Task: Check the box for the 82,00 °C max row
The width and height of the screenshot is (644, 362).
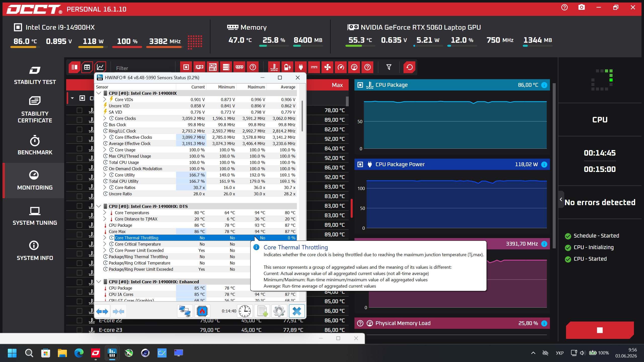Action: 79,129
